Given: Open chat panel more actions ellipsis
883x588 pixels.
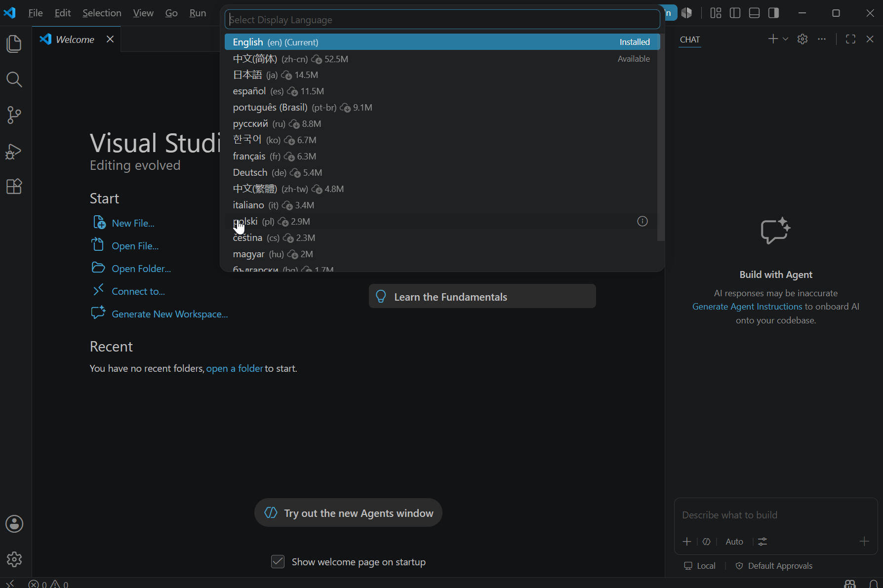Looking at the screenshot, I should click(822, 39).
